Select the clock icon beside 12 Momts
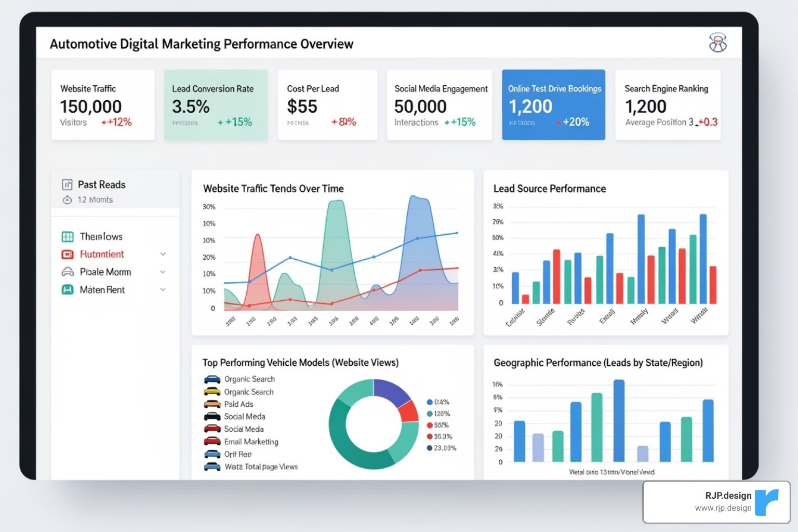The width and height of the screenshot is (798, 532). (67, 199)
